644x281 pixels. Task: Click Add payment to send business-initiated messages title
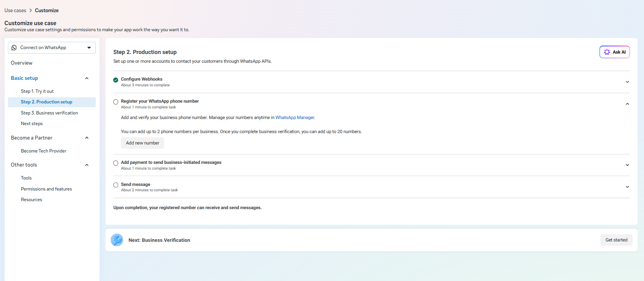point(171,162)
